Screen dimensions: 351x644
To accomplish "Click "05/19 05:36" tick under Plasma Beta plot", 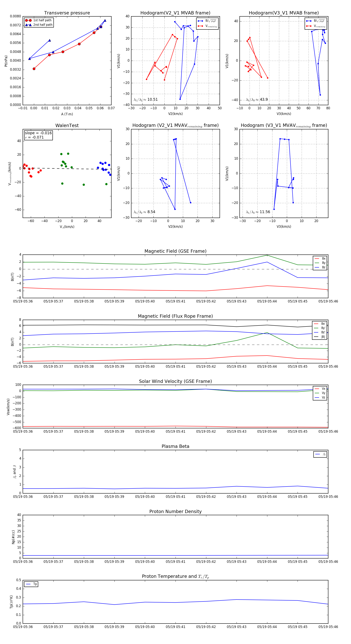I will (23, 496).
